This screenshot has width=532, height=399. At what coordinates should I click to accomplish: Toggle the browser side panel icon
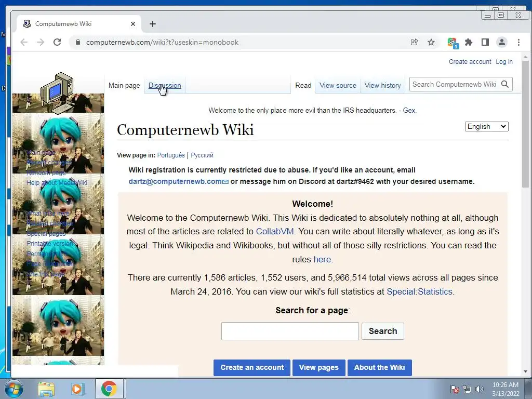pos(485,42)
